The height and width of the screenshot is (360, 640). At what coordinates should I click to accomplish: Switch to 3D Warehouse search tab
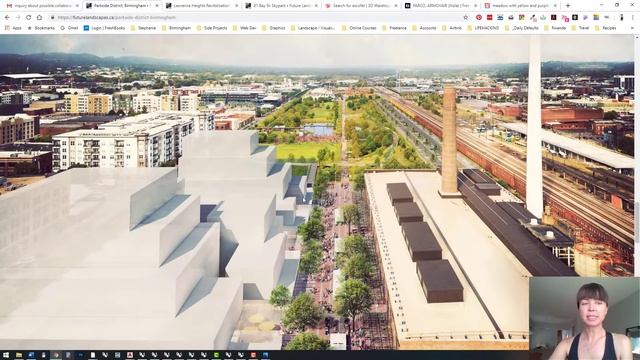361,6
